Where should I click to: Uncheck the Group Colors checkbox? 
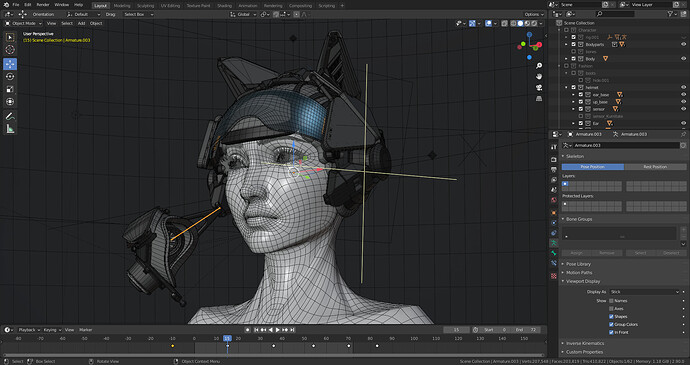point(611,324)
